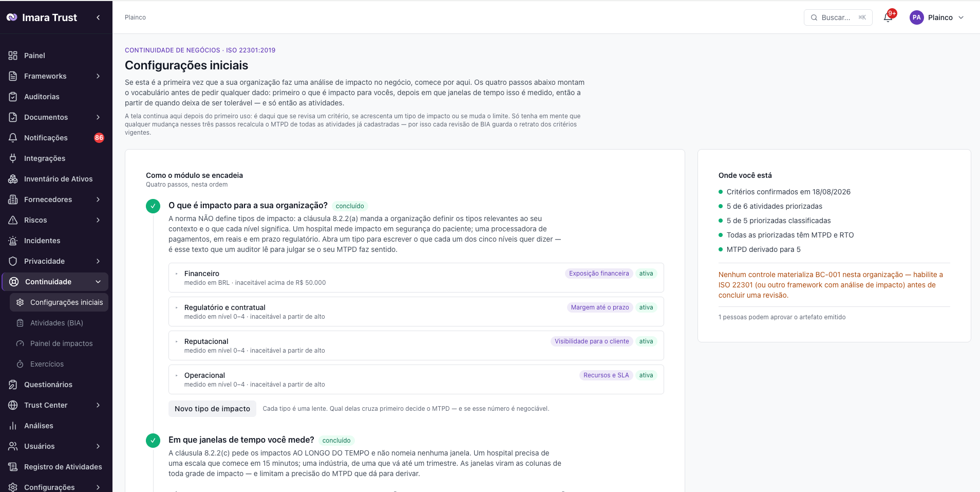This screenshot has height=492, width=980.
Task: Click the Questionários icon in sidebar
Action: pyautogui.click(x=13, y=385)
